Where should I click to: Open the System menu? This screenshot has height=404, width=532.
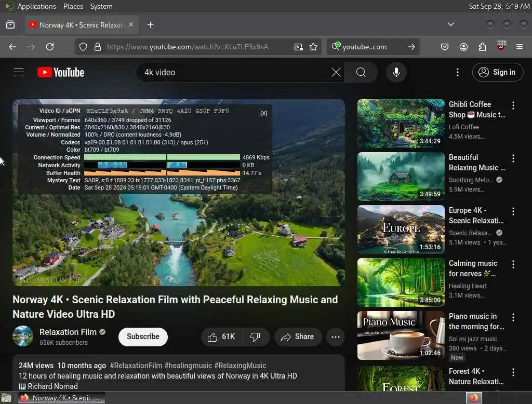[101, 6]
